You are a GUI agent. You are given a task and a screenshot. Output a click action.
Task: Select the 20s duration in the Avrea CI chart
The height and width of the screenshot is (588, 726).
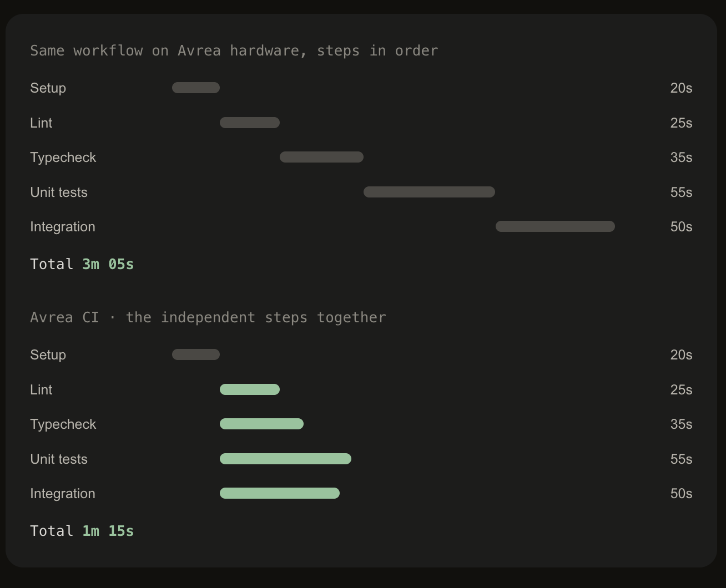tap(681, 355)
